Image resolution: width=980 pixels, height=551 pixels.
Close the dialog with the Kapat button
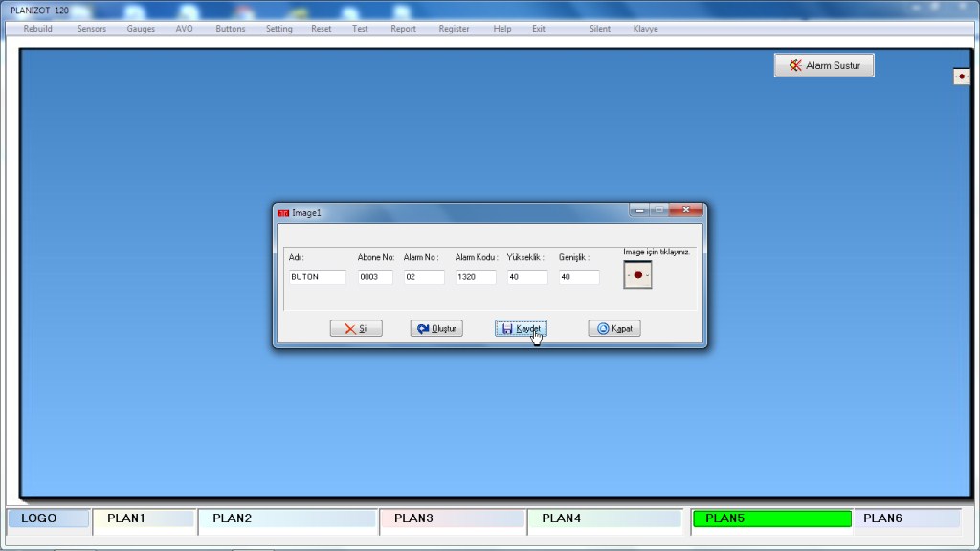(613, 328)
